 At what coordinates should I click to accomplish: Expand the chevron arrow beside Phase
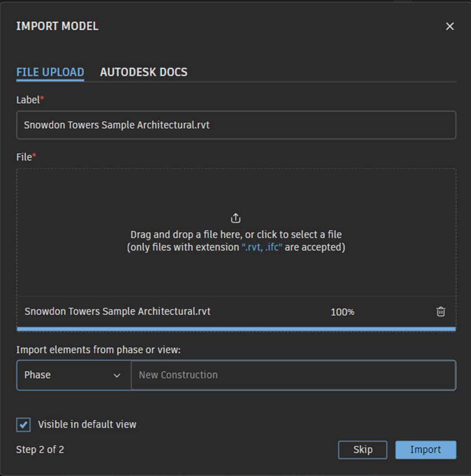point(117,376)
